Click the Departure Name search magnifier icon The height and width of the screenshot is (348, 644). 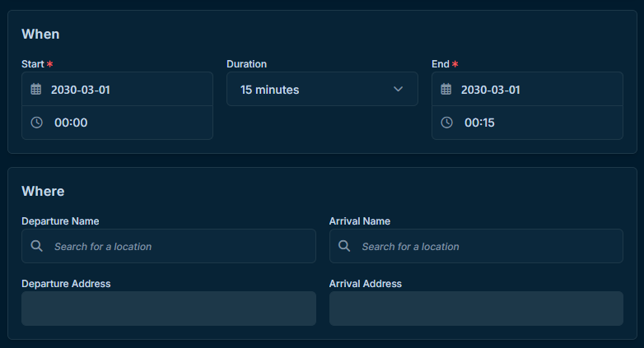pyautogui.click(x=36, y=246)
